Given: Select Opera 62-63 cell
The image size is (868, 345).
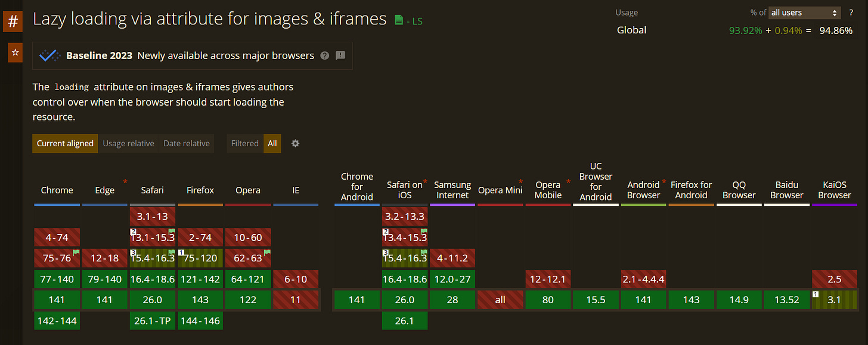Looking at the screenshot, I should coord(248,258).
